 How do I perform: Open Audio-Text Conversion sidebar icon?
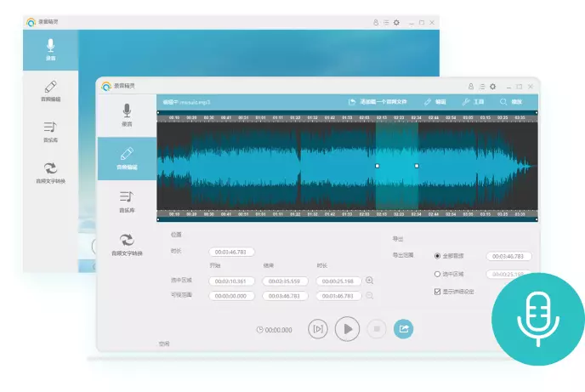127,244
